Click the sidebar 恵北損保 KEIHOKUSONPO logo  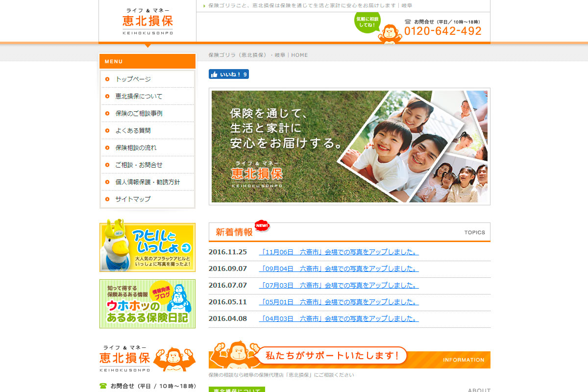coord(125,358)
